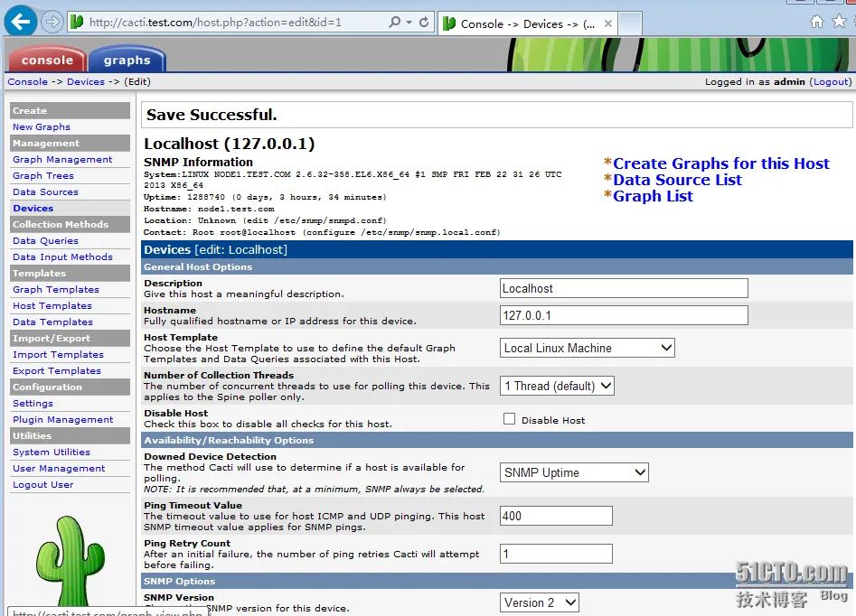Click the Import/Export sidebar section header
This screenshot has height=616, width=856.
[70, 339]
